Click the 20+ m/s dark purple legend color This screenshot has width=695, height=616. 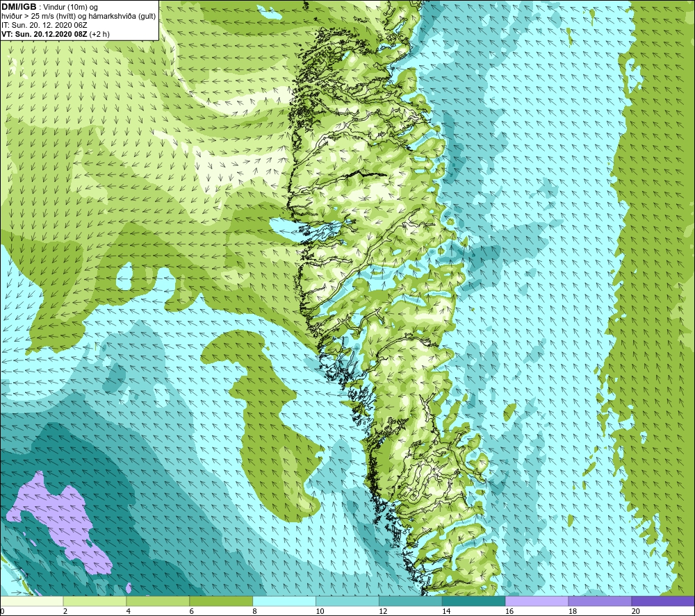(x=662, y=601)
